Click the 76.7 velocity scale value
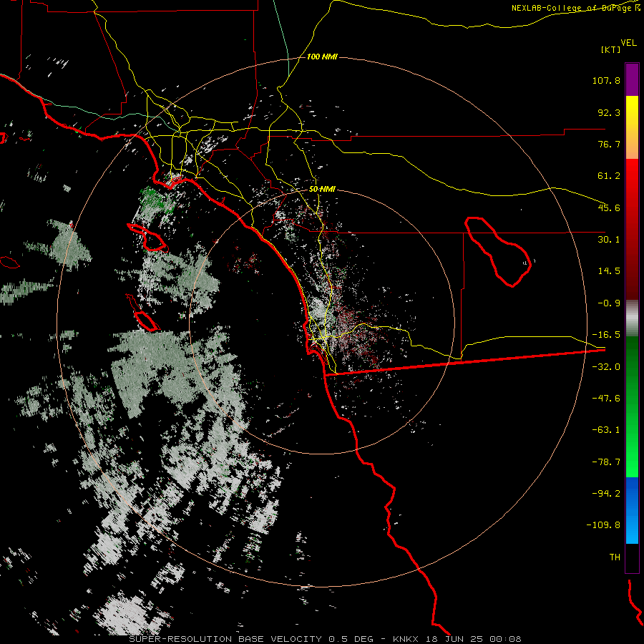Viewport: 644px width, 644px height. (x=609, y=144)
